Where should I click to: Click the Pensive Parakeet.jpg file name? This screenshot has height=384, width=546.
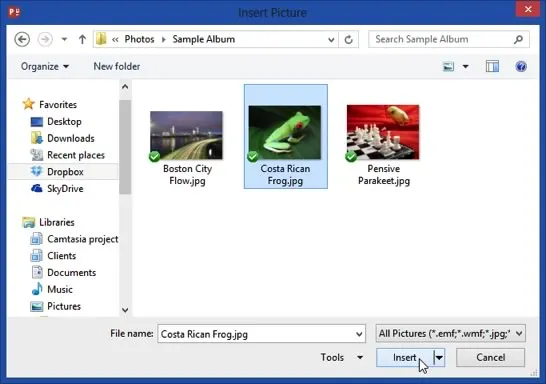[x=384, y=175]
